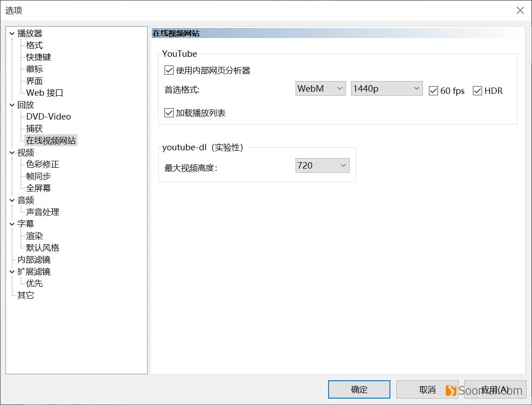Image resolution: width=532 pixels, height=405 pixels.
Task: Open the 1440p resolution dropdown
Action: [x=386, y=88]
